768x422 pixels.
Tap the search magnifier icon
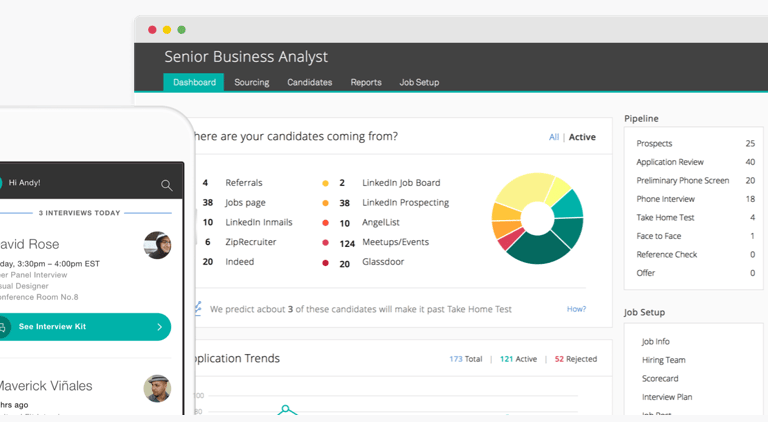click(166, 185)
